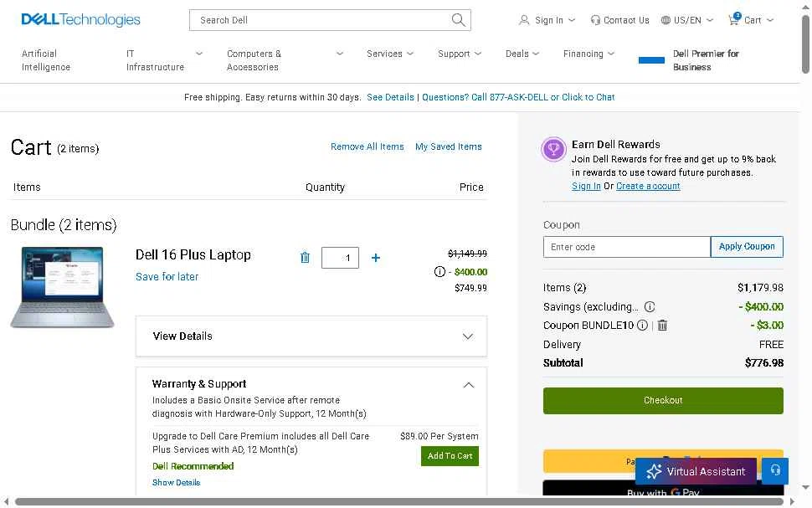This screenshot has width=812, height=508.
Task: Click the Dell Technologies logo
Action: 80,20
